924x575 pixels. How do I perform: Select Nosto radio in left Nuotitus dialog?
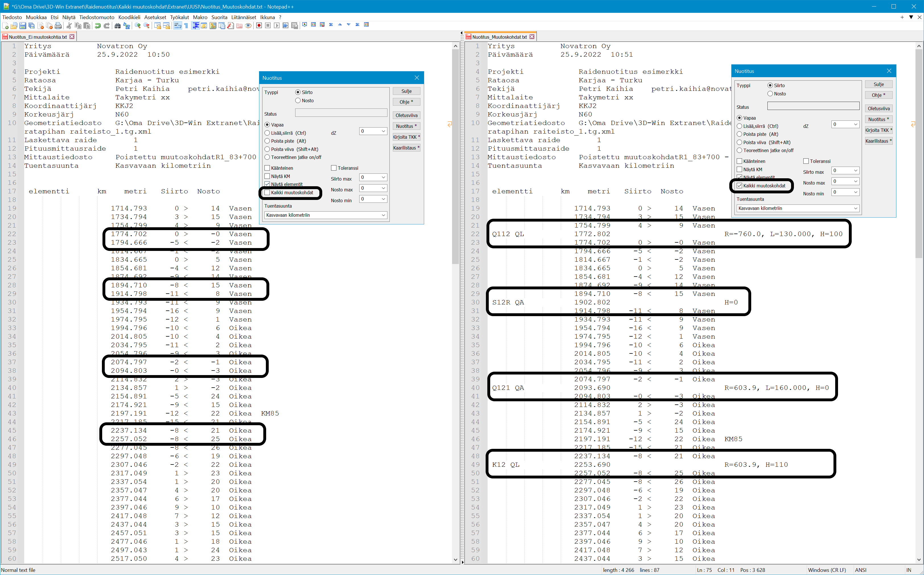click(x=298, y=101)
